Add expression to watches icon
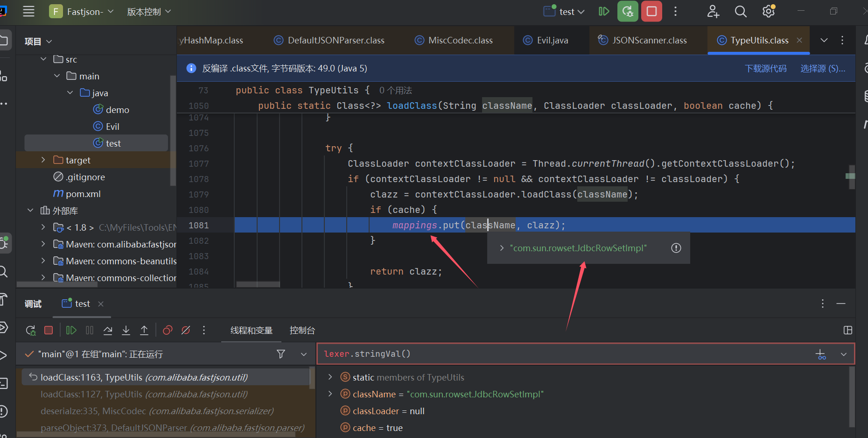Image resolution: width=868 pixels, height=438 pixels. coord(820,354)
